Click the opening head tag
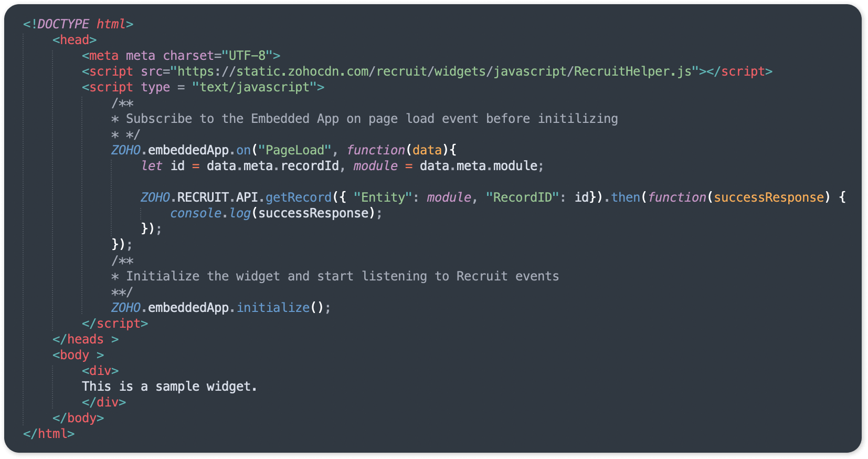The image size is (868, 459). pyautogui.click(x=75, y=40)
